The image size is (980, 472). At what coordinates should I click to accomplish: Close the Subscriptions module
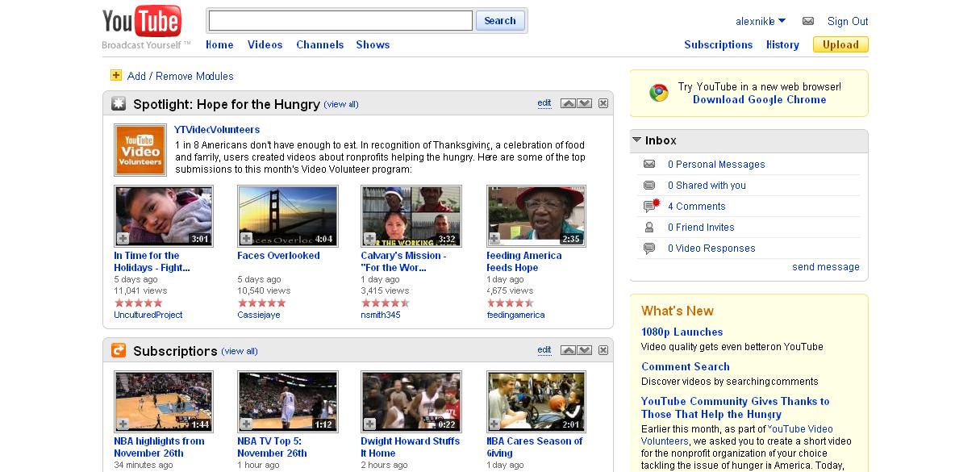[603, 350]
